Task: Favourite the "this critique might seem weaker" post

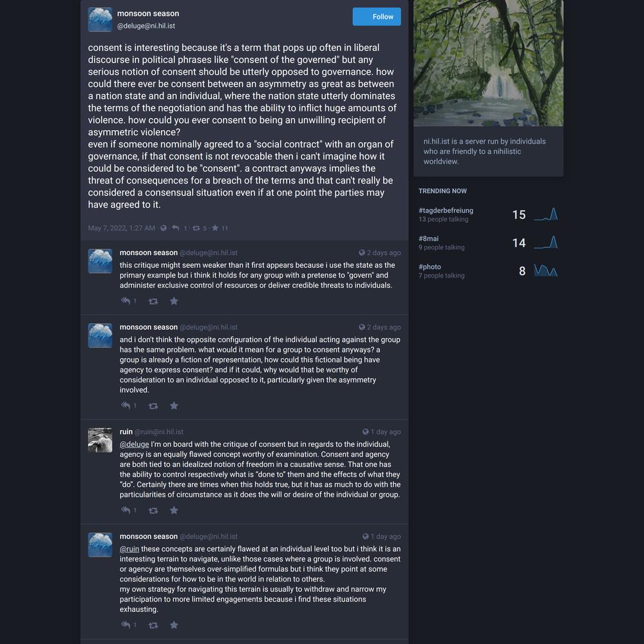Action: point(174,301)
